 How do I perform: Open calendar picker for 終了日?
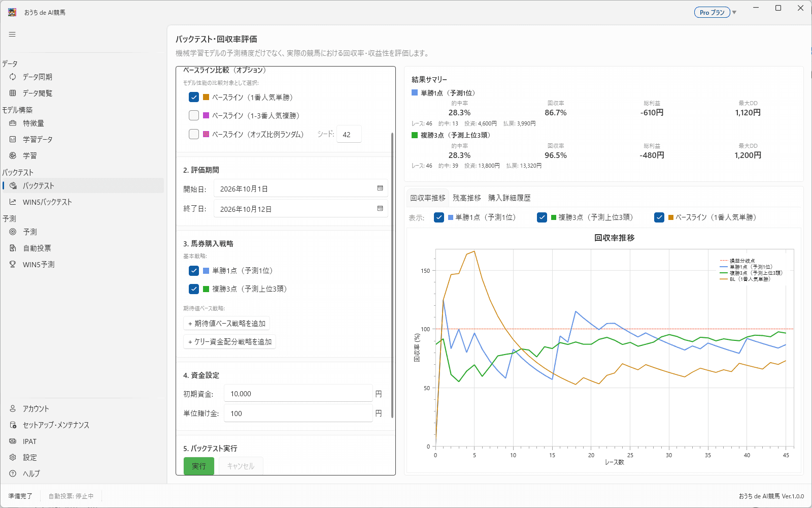(x=380, y=209)
